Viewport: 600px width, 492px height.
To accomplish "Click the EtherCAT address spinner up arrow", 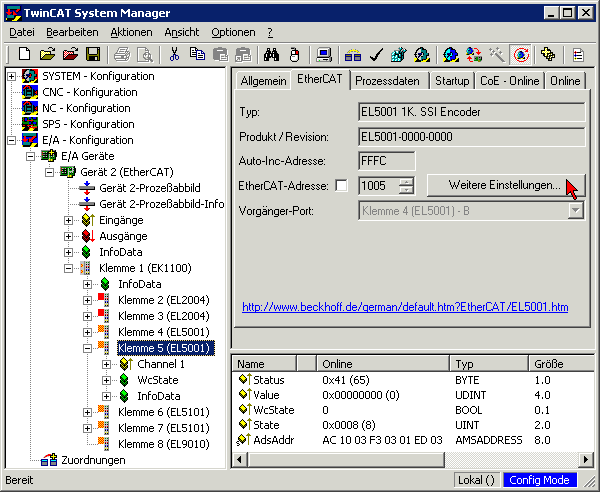I will coord(405,180).
